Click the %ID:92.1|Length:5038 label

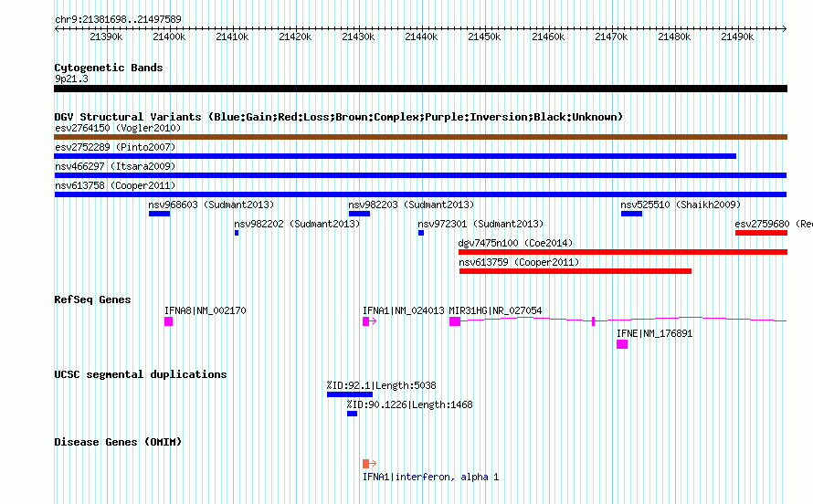(382, 385)
